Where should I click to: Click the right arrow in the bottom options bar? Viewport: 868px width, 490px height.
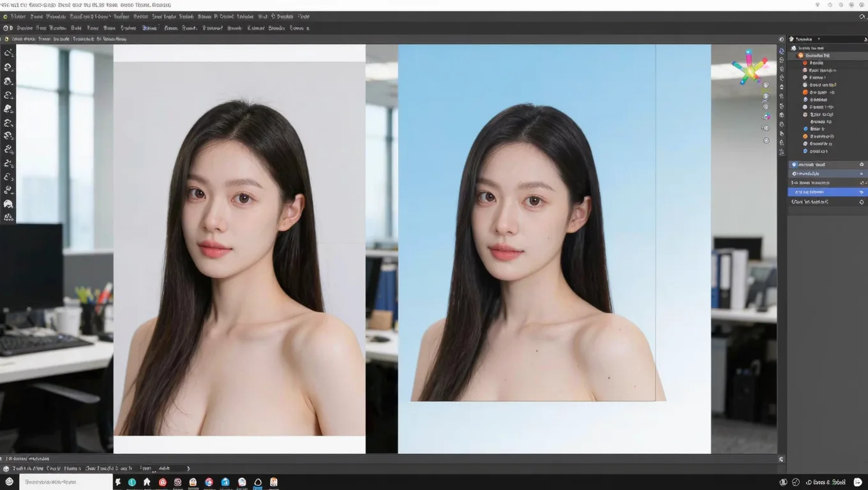[x=188, y=468]
